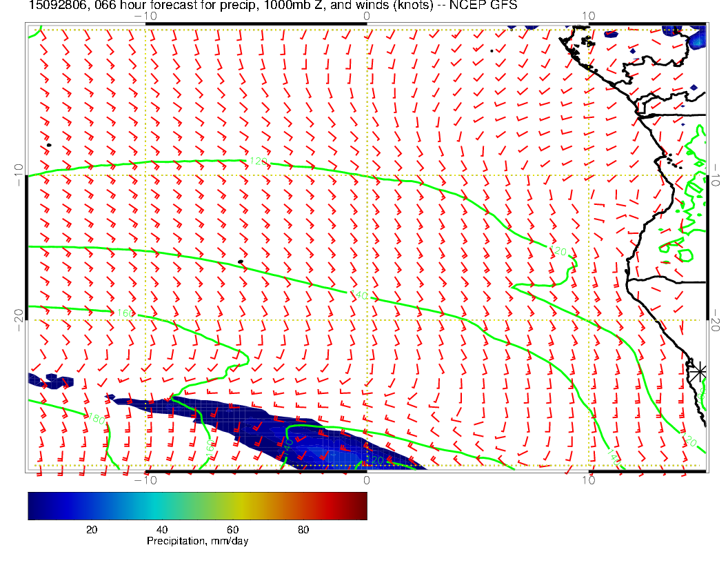Screen dimensions: 728x563
Task: Select the '0' longitude label on the bottom axis
Action: [x=366, y=480]
